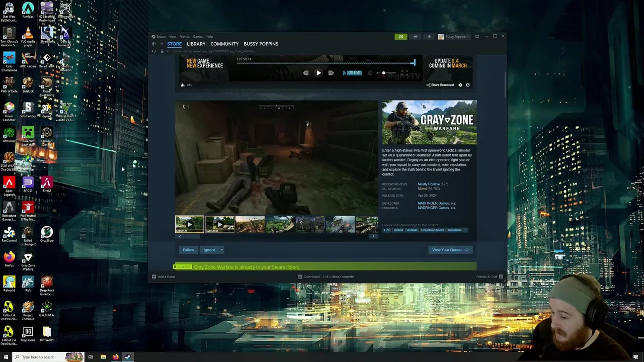Open the Friends menu
Viewport: 644px width, 362px height.
pyautogui.click(x=185, y=36)
